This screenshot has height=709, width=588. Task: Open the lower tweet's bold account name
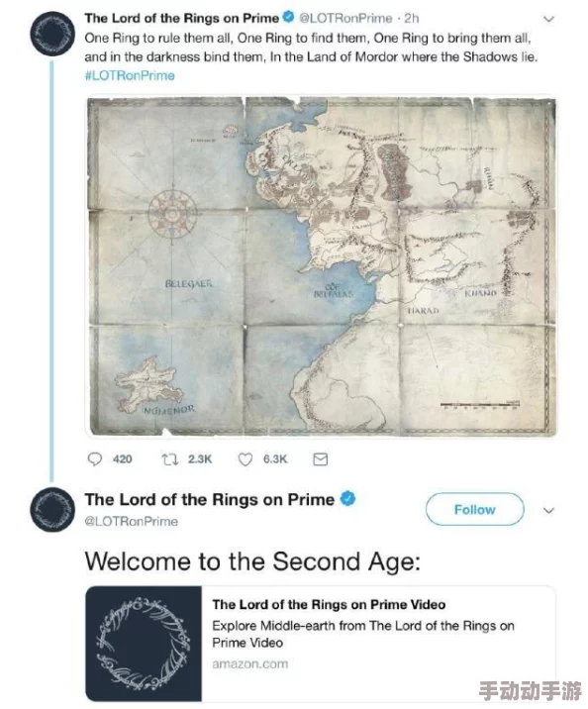(x=209, y=499)
